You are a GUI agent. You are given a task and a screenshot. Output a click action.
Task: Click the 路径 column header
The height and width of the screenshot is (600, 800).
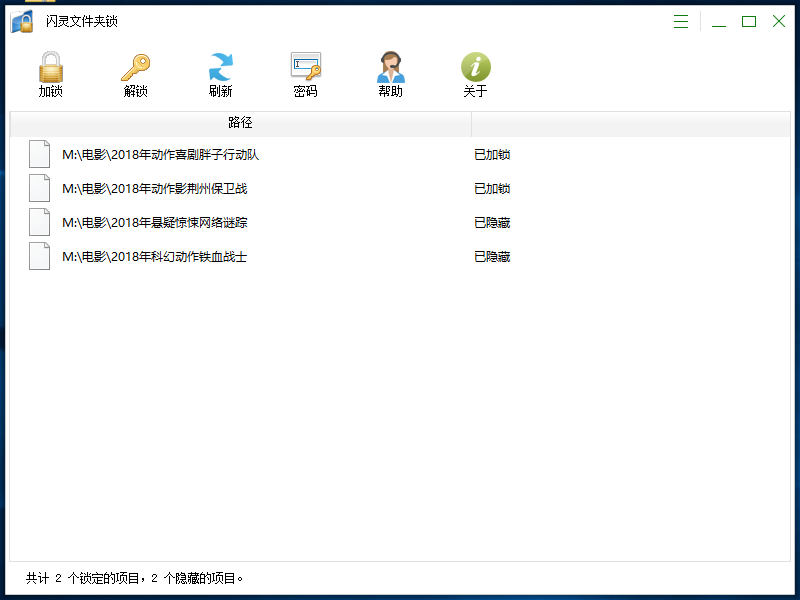tap(240, 123)
